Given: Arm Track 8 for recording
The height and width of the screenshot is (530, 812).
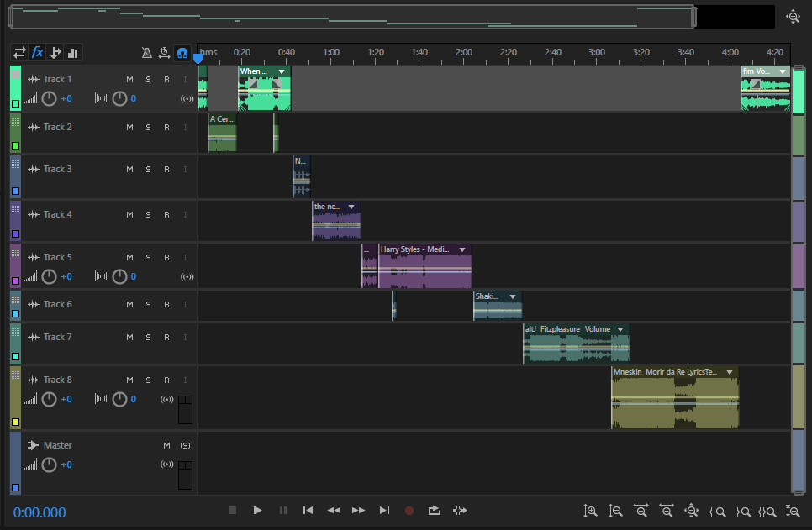Looking at the screenshot, I should coord(166,380).
